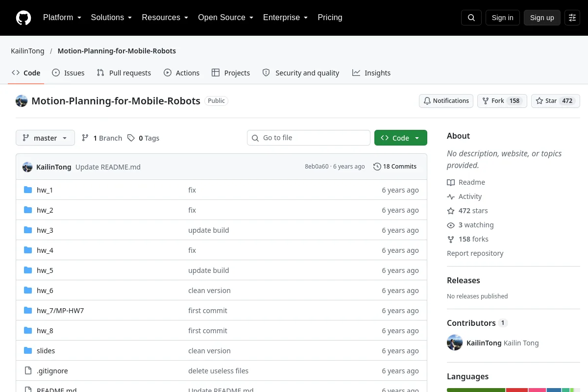588x392 pixels.
Task: Switch to the Insights tab
Action: [x=371, y=73]
